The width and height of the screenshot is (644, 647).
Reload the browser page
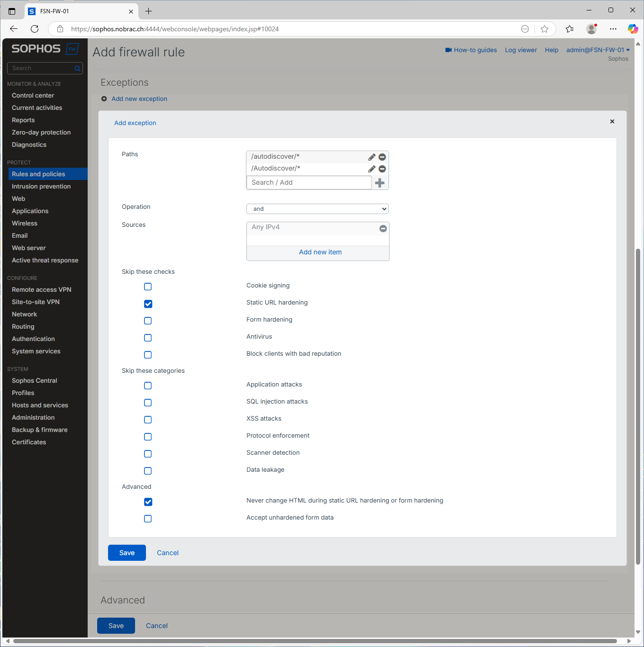click(x=35, y=29)
